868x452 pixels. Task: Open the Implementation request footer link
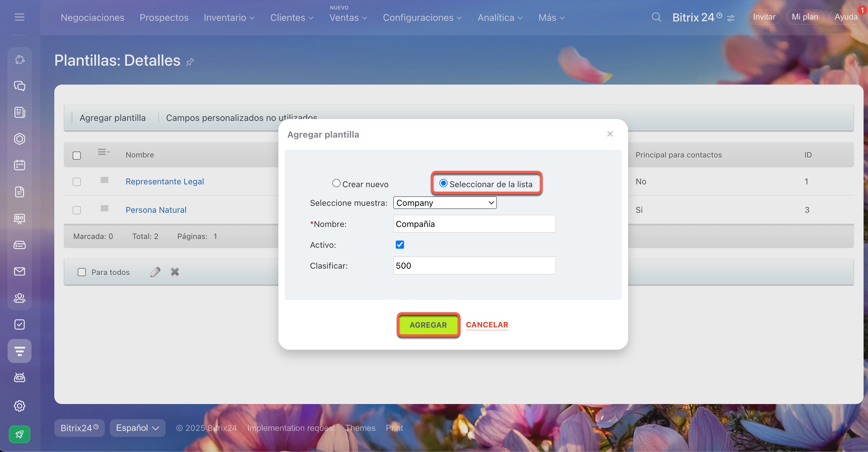click(291, 428)
